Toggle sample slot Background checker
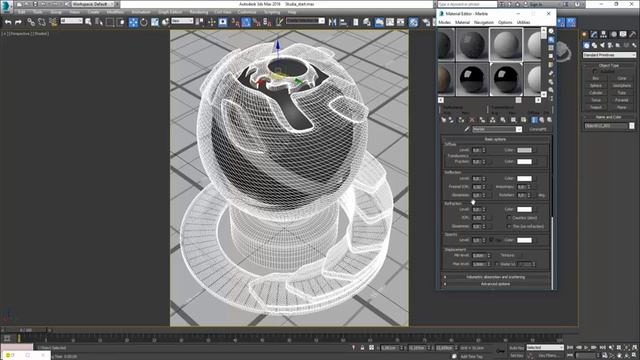Screen dimensions: 640x360 pos(551,48)
